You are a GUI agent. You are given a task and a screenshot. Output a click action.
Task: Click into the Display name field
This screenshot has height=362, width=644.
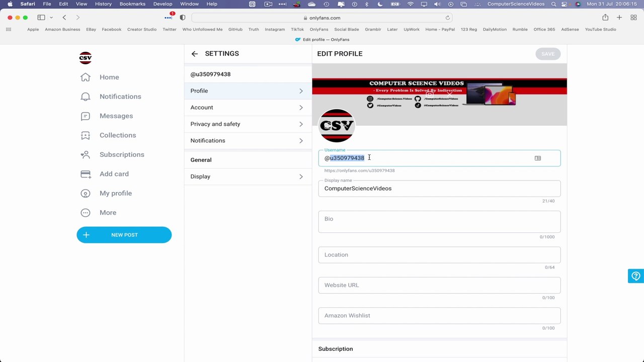439,189
